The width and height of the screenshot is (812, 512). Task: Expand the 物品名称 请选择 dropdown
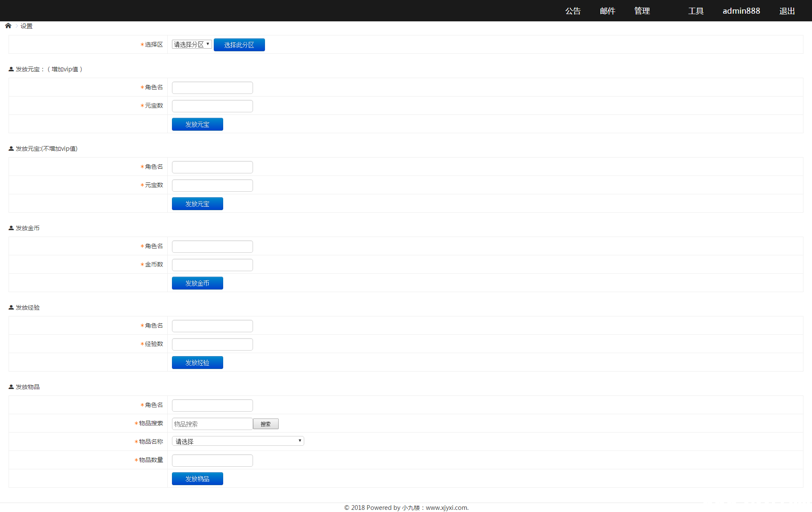[x=238, y=441]
